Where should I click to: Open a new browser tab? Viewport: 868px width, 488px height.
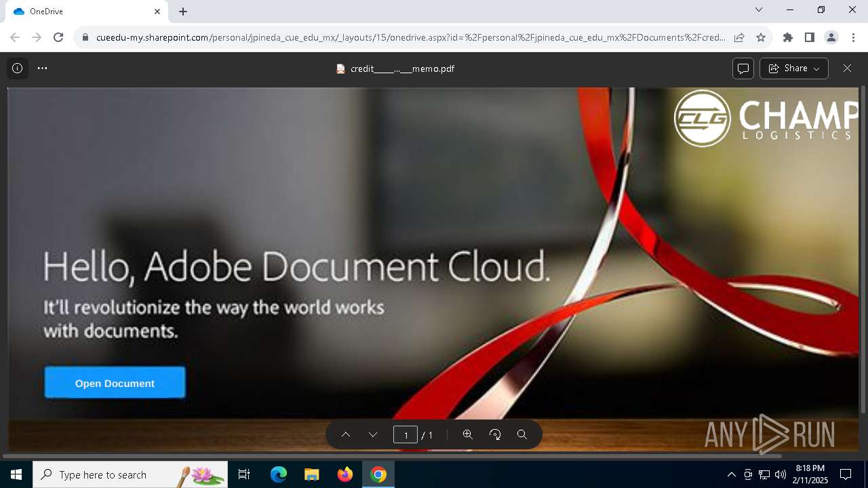click(x=183, y=12)
